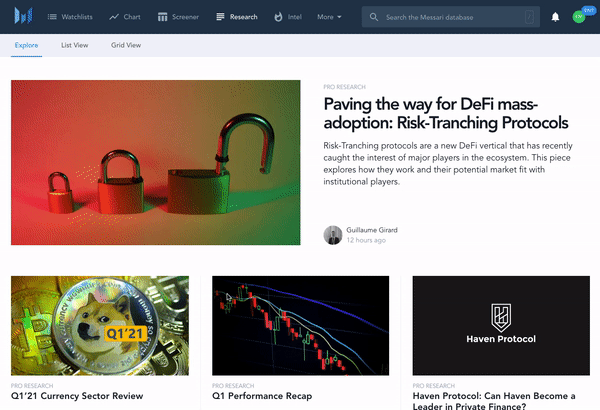Open the Watchlists menu
This screenshot has height=410, width=600.
coord(70,17)
